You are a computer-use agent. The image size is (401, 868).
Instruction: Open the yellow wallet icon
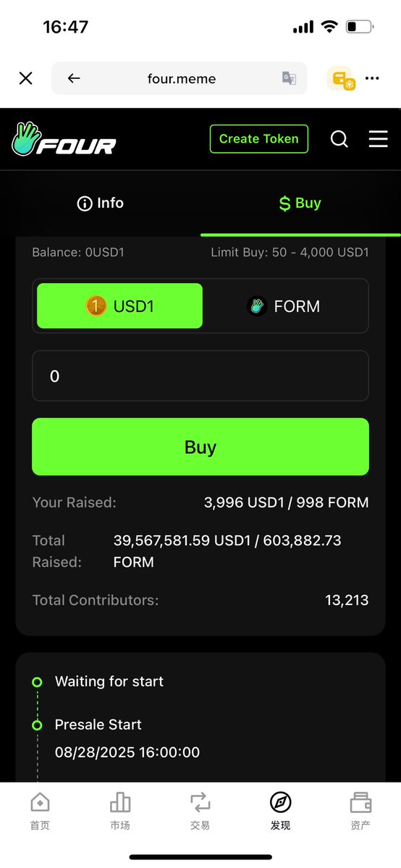tap(340, 79)
